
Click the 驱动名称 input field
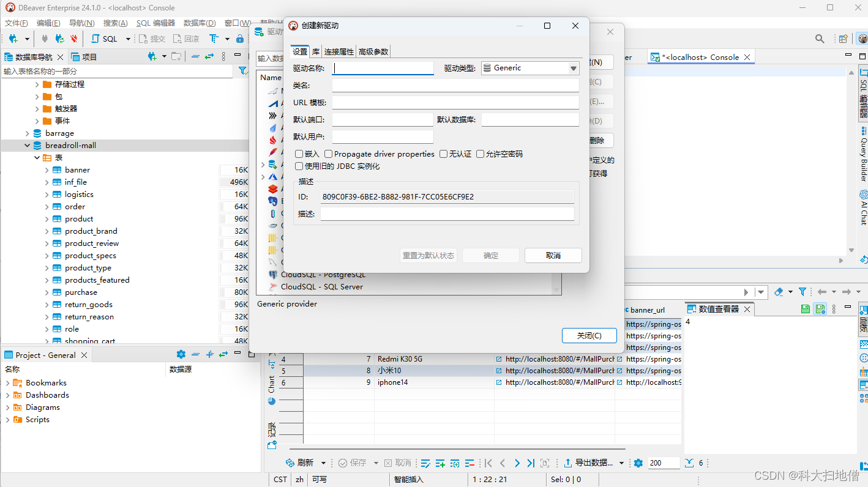383,68
